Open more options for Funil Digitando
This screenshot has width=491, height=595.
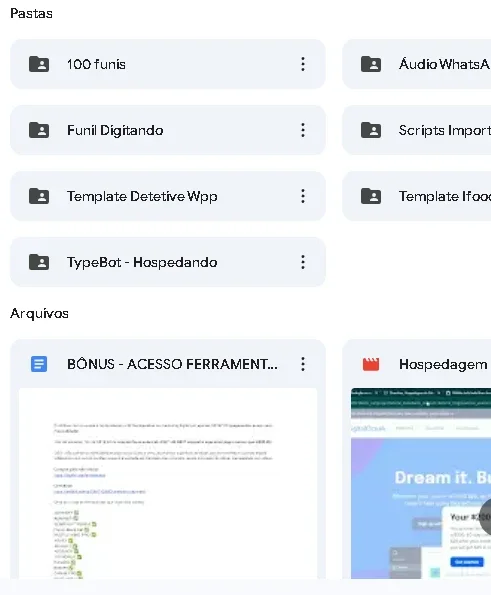click(x=303, y=130)
